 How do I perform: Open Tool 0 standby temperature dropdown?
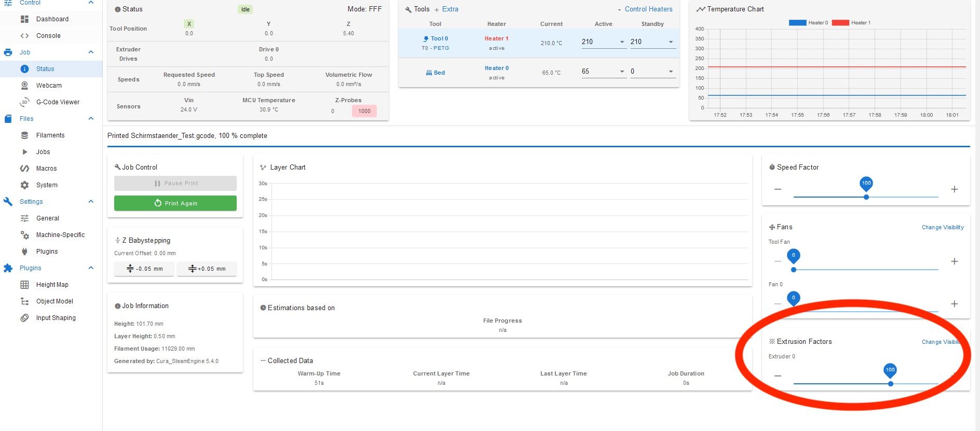(671, 42)
